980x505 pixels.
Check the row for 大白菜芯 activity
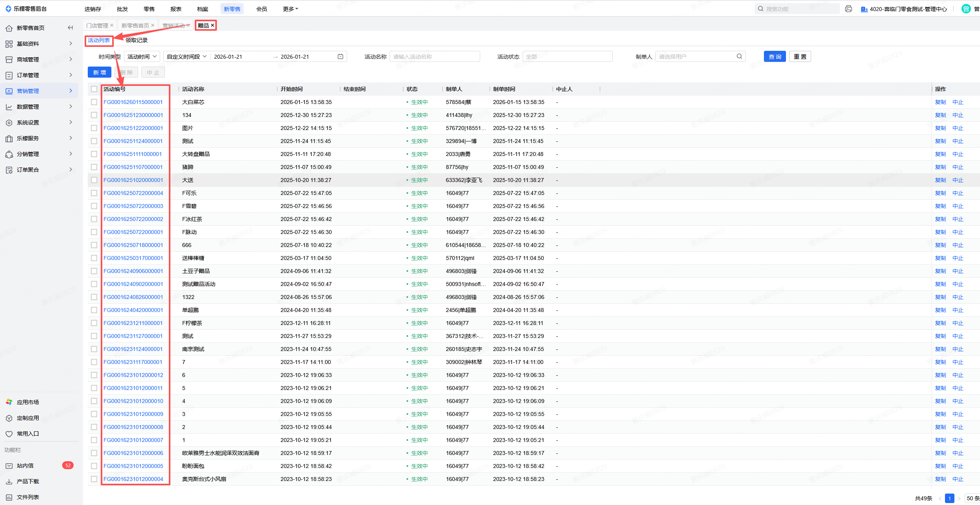(94, 102)
